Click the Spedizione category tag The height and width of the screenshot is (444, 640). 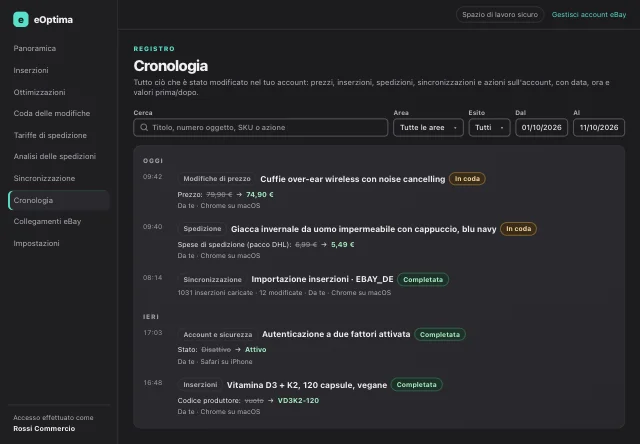click(x=202, y=229)
